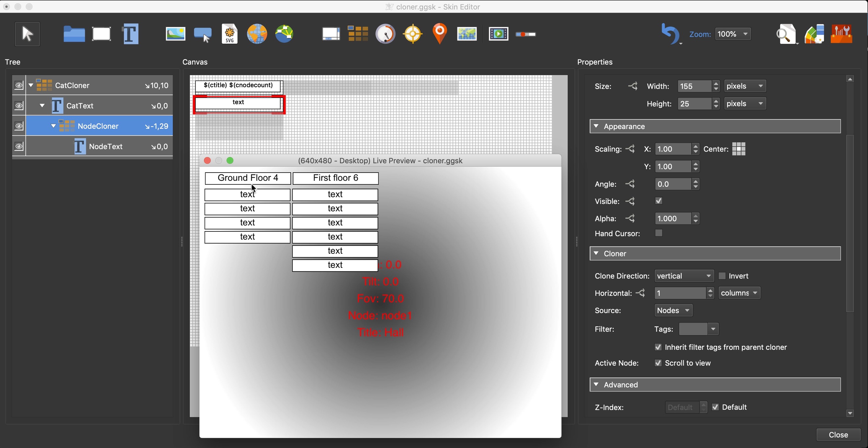
Task: Collapse CatText tree node arrow
Action: point(42,106)
